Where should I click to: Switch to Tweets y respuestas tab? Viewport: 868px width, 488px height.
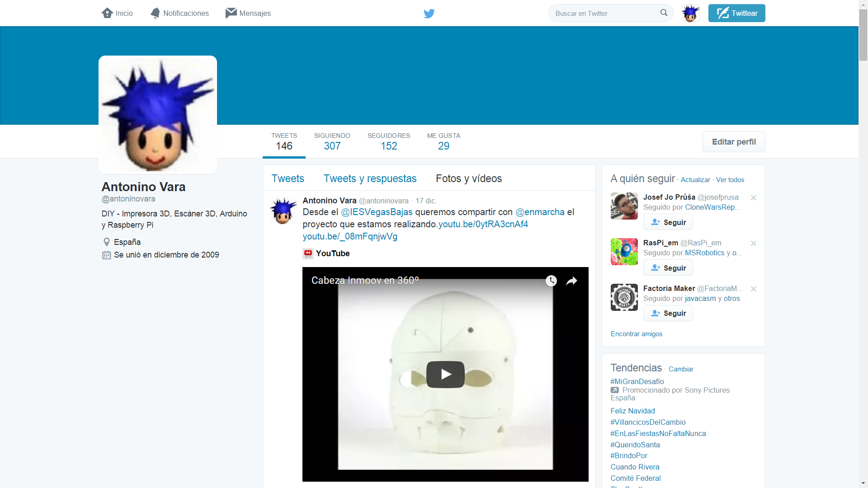pos(370,178)
